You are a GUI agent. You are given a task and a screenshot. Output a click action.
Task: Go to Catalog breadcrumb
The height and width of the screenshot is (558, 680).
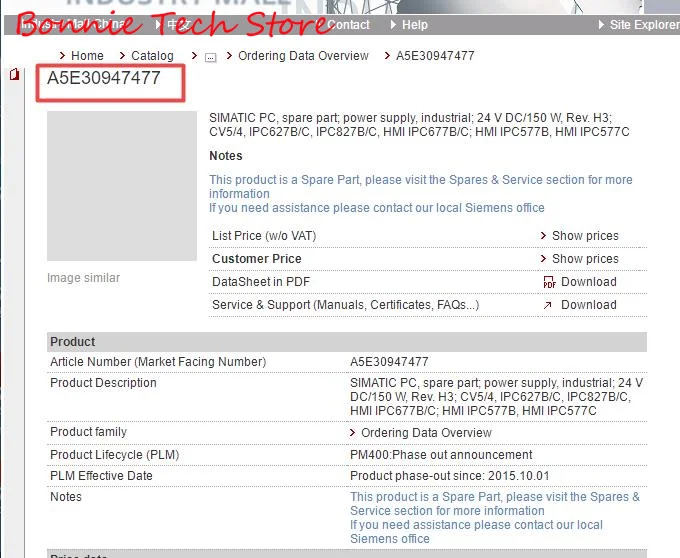[x=152, y=55]
